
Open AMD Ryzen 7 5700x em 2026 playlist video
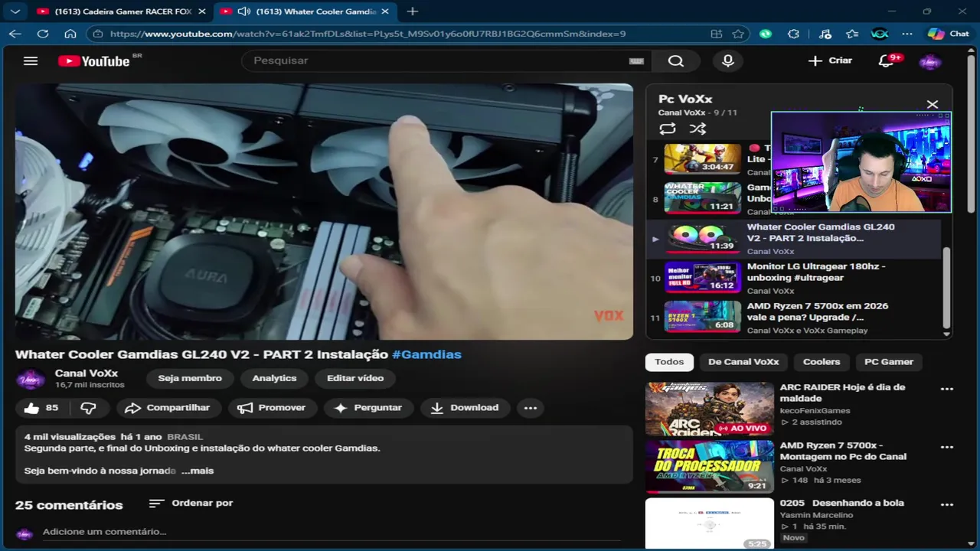(793, 318)
